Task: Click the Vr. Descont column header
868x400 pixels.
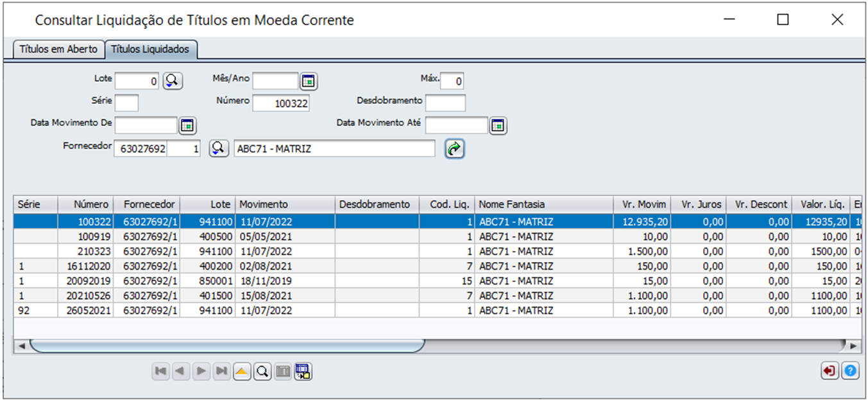Action: [760, 204]
